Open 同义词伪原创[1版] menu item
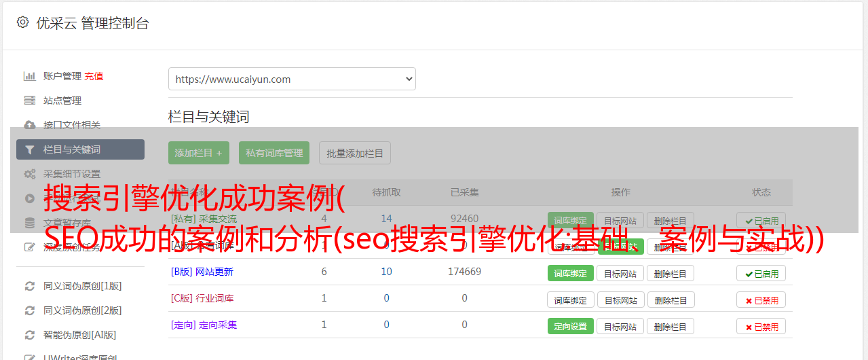 [x=83, y=286]
